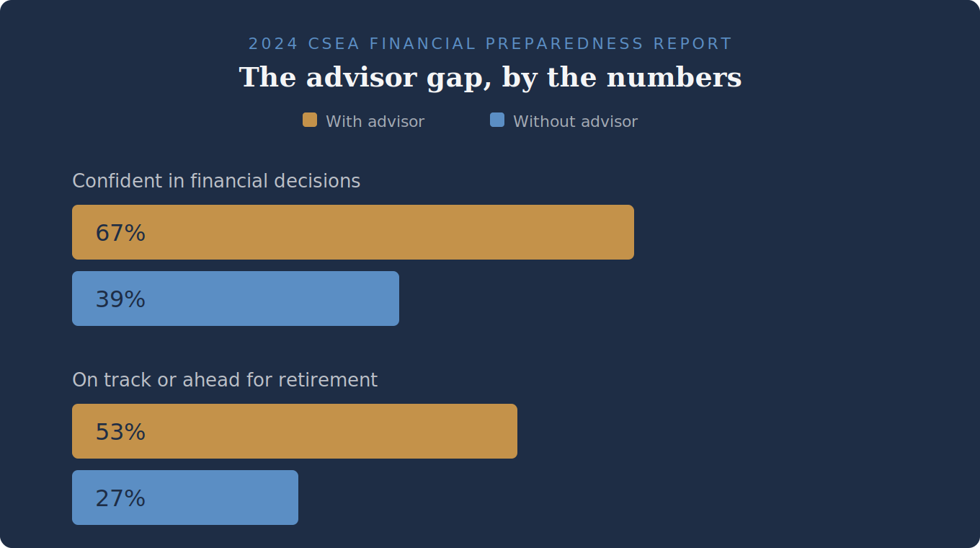Click the 53% orange retirement bar
980x548 pixels.
pyautogui.click(x=295, y=431)
